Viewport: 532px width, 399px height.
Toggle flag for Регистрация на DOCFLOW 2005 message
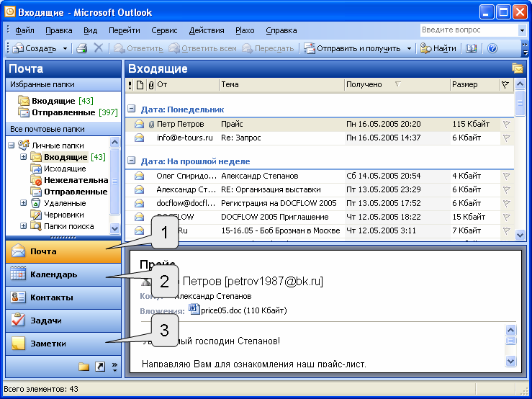pyautogui.click(x=506, y=203)
